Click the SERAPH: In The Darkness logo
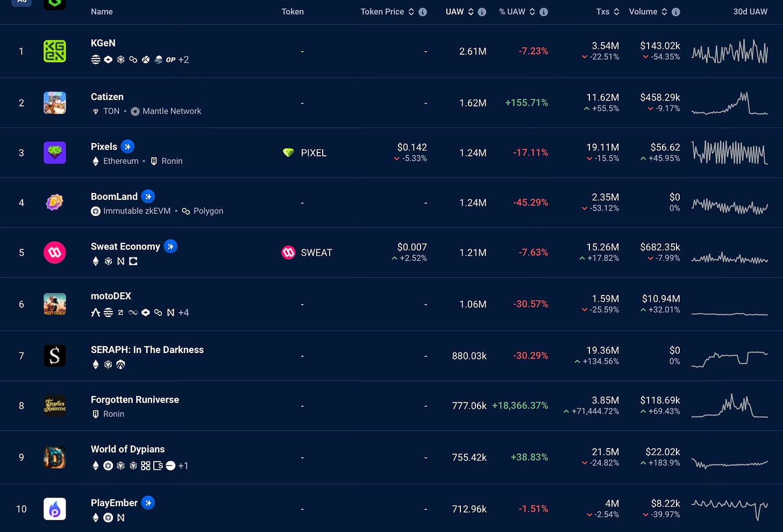 [x=54, y=356]
